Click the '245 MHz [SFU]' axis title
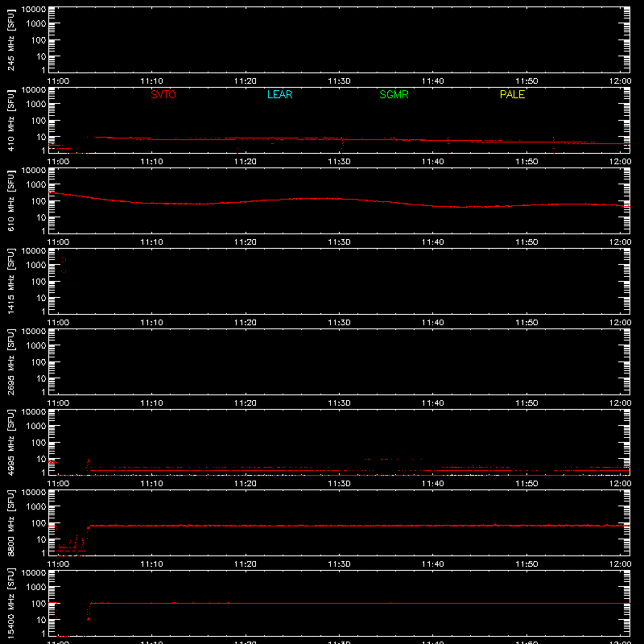The width and height of the screenshot is (644, 644). [11, 39]
